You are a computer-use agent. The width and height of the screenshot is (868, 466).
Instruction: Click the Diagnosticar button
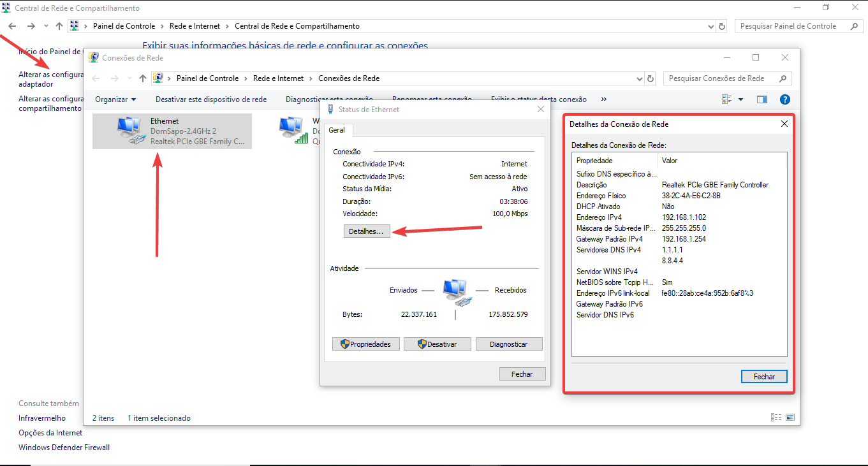coord(508,344)
